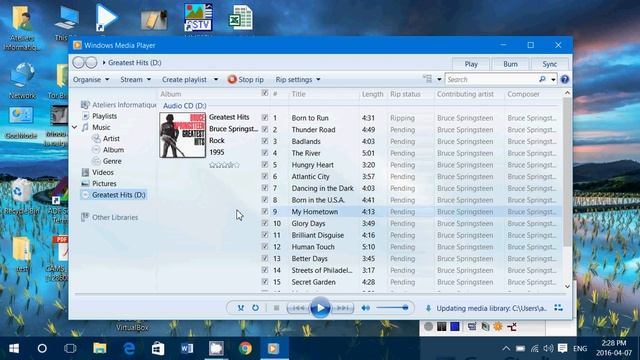Click the Search input field
The height and width of the screenshot is (360, 640).
pyautogui.click(x=492, y=79)
